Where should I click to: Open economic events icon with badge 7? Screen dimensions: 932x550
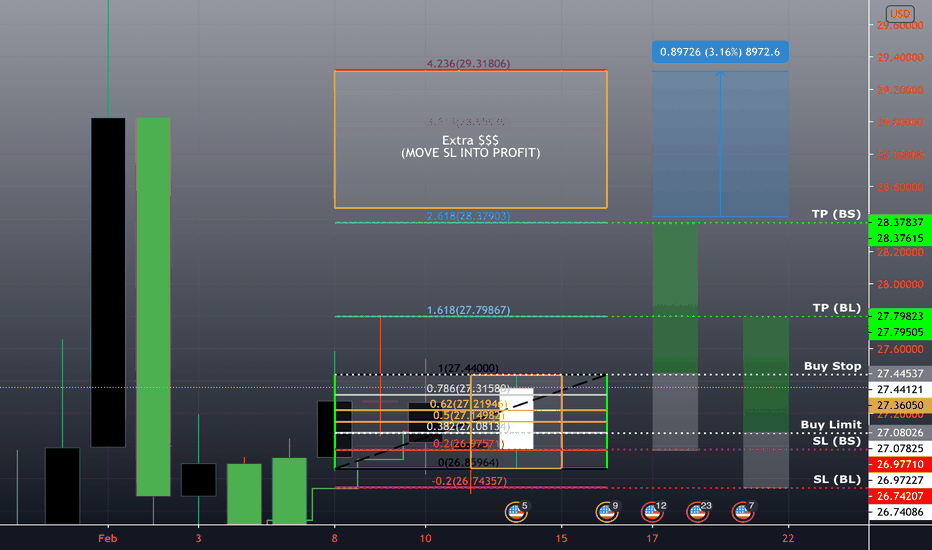click(743, 511)
